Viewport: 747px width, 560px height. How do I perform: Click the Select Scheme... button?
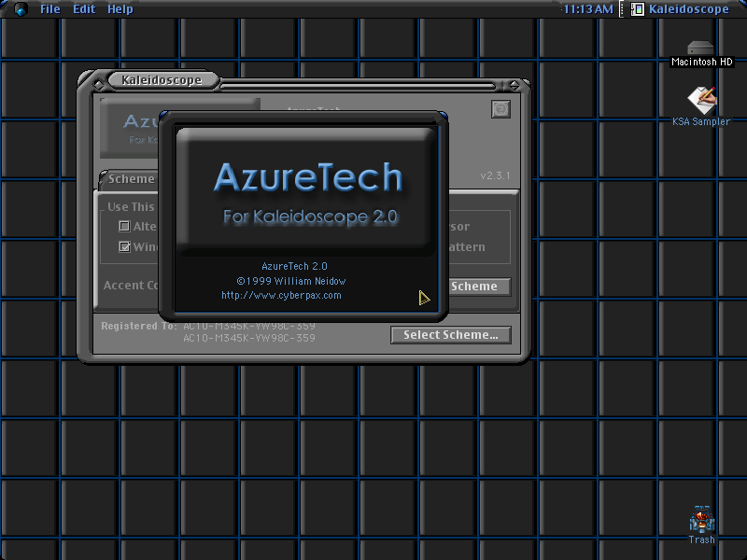click(x=451, y=335)
